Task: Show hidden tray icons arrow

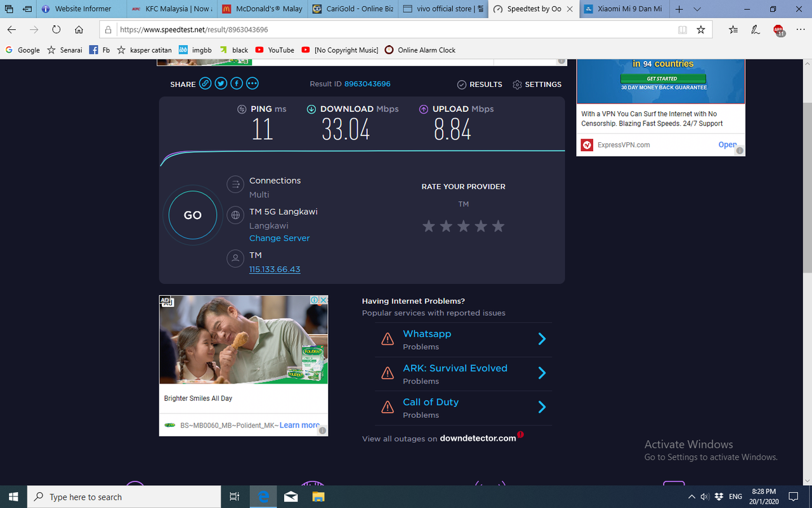Action: point(691,497)
